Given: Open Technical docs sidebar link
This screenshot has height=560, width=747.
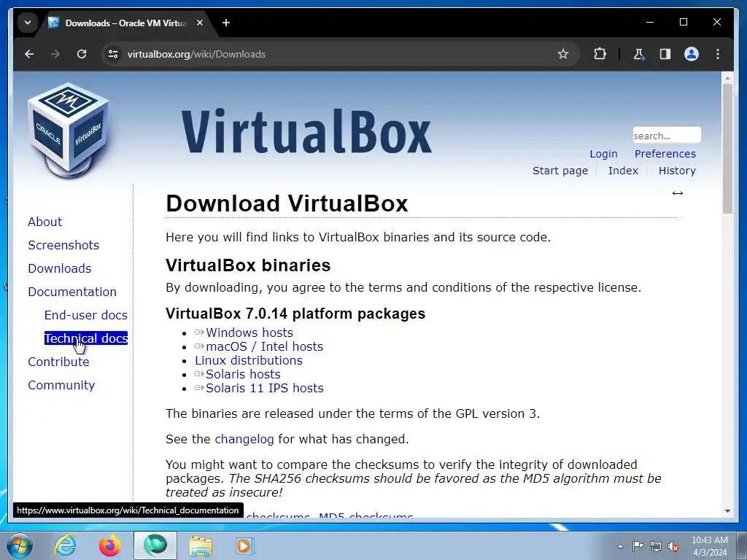Looking at the screenshot, I should (86, 338).
